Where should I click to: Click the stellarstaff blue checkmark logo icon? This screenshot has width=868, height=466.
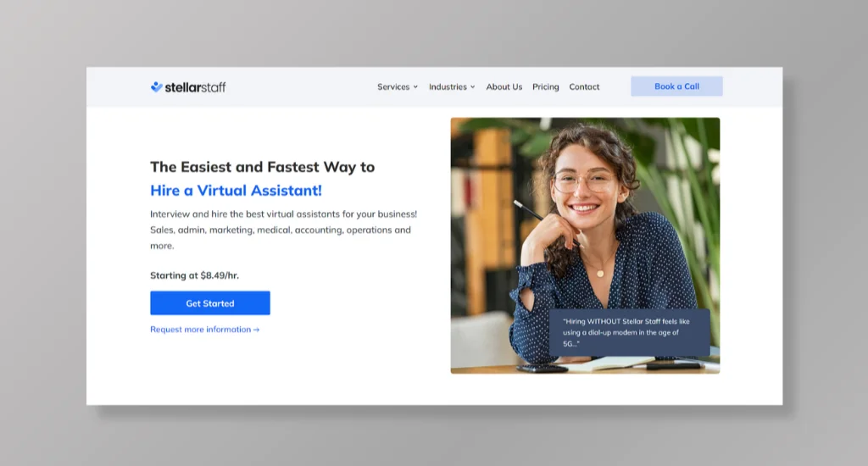157,86
